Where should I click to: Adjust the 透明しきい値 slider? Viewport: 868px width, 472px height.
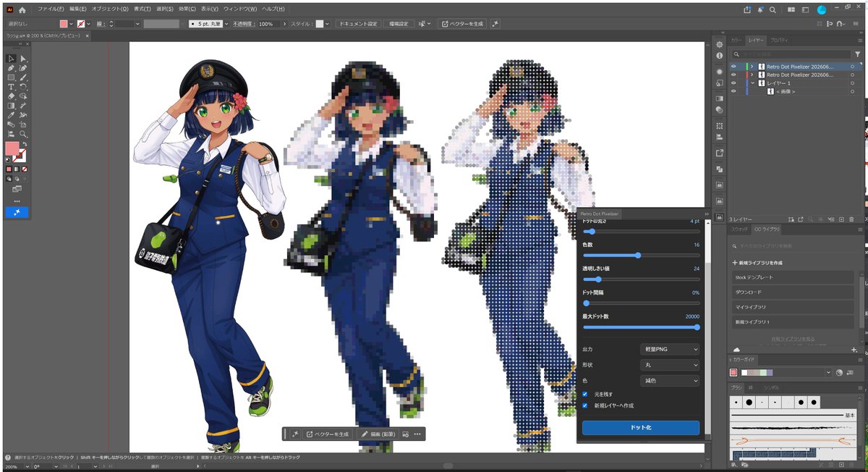(x=641, y=279)
